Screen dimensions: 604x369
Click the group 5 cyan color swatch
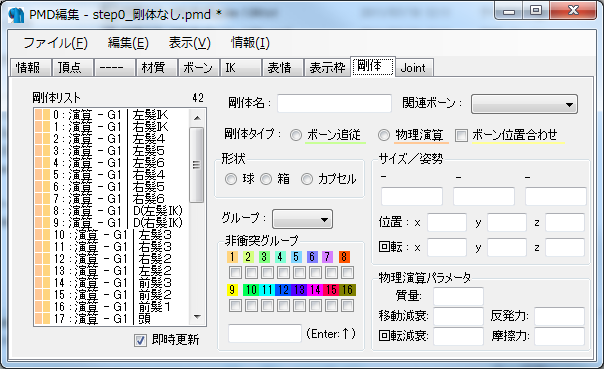(295, 257)
